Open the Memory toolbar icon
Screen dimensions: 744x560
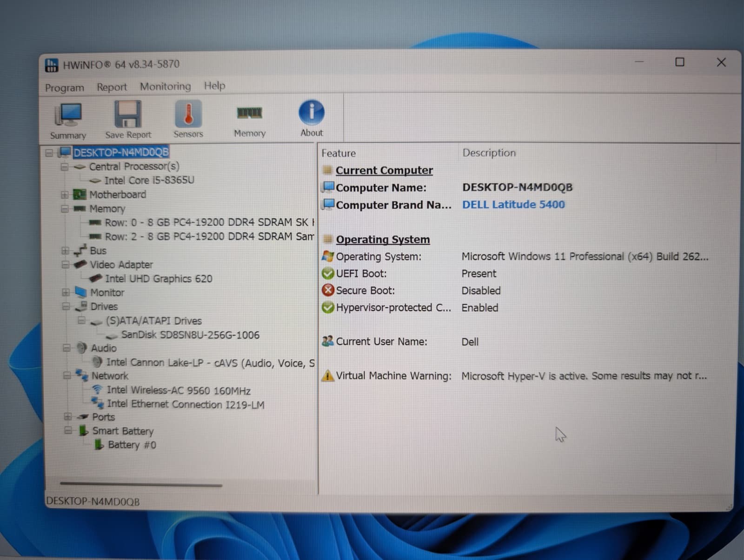click(250, 113)
